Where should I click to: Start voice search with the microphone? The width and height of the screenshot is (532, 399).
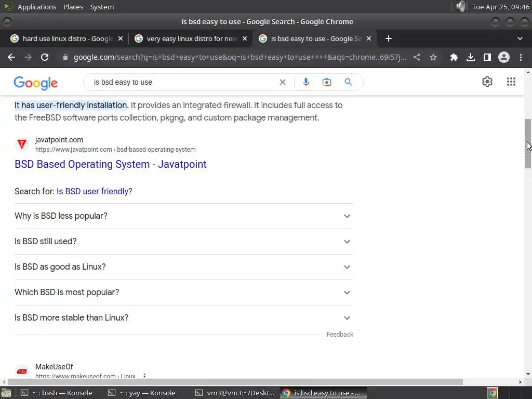pos(305,82)
